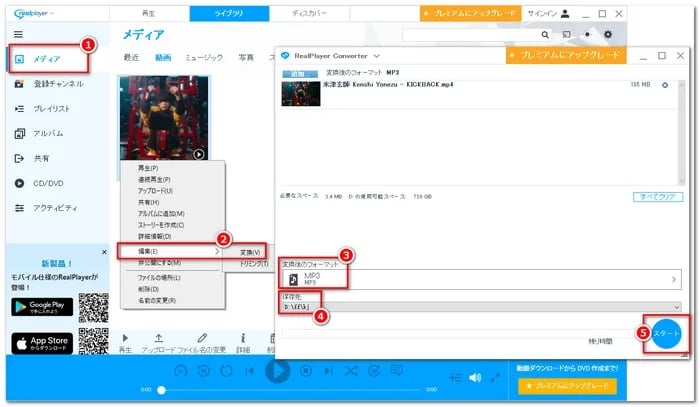The height and width of the screenshot is (407, 700).
Task: Click the large play button in player bar
Action: pos(277,370)
